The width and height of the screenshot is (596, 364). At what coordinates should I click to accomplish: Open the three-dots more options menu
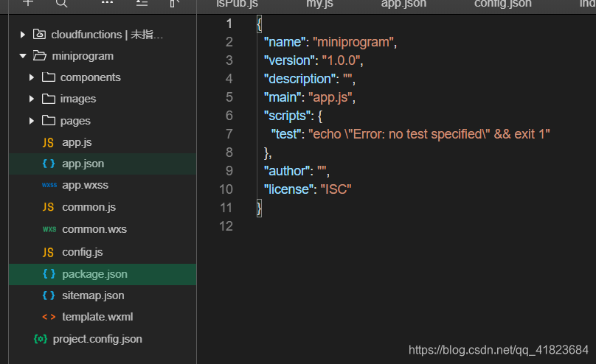(x=108, y=3)
